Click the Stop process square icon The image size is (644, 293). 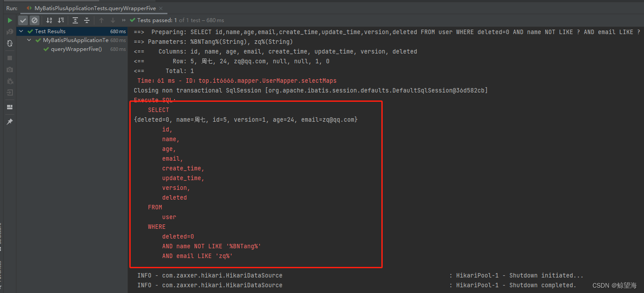coord(10,58)
